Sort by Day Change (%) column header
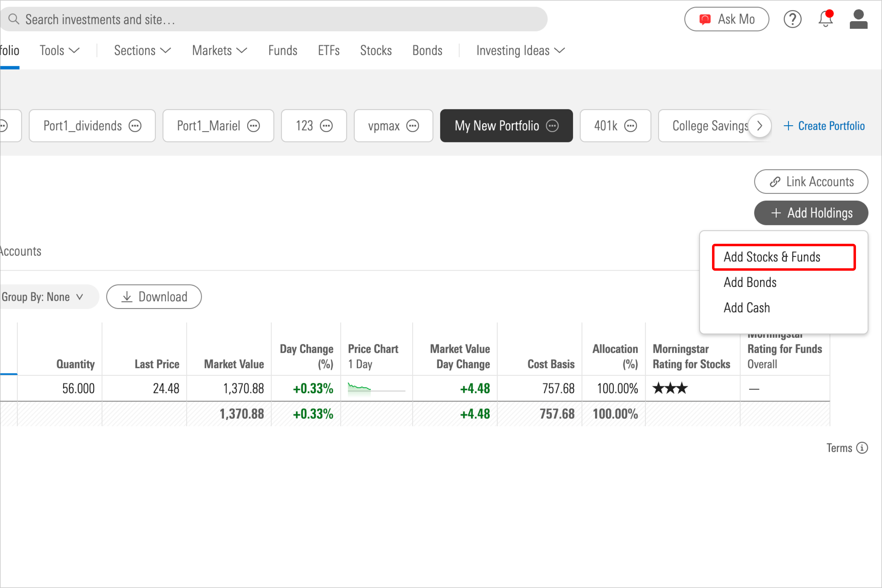 306,356
